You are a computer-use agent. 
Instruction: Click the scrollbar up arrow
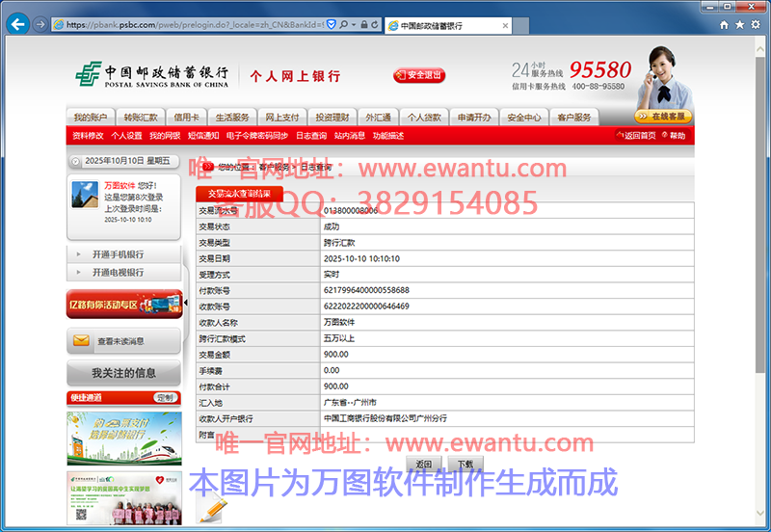click(760, 50)
